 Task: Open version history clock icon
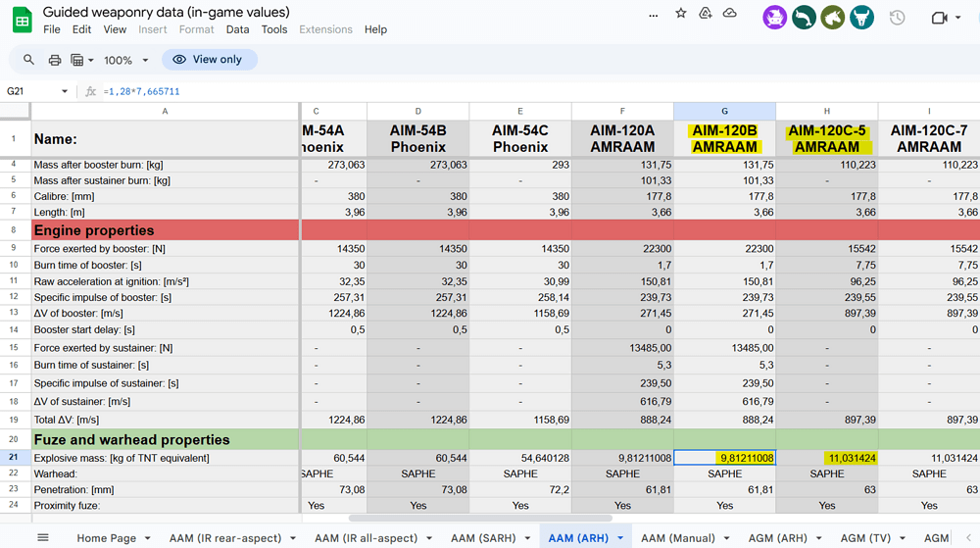pyautogui.click(x=897, y=18)
